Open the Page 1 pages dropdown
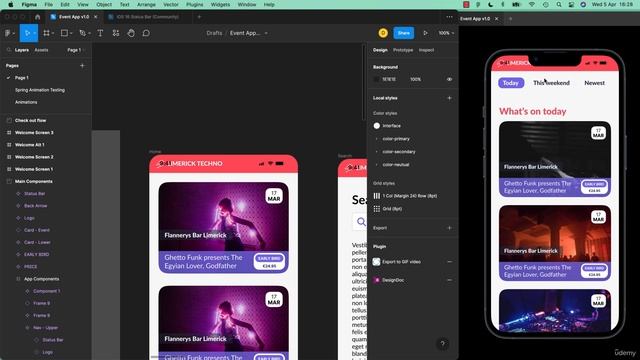The image size is (640, 360). coord(76,50)
